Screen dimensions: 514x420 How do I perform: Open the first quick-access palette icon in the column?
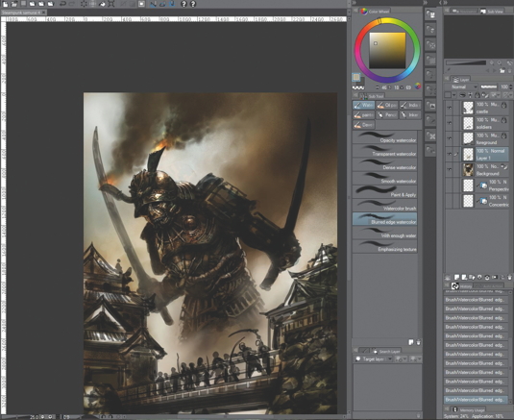[x=430, y=14]
